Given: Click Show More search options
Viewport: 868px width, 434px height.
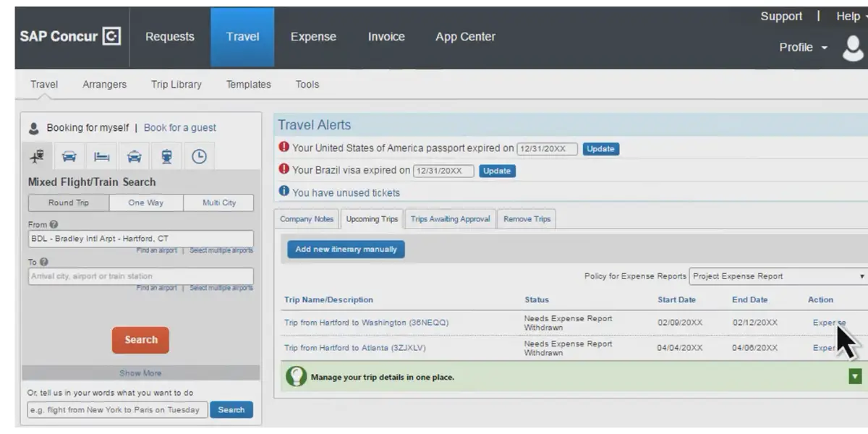Looking at the screenshot, I should click(140, 373).
